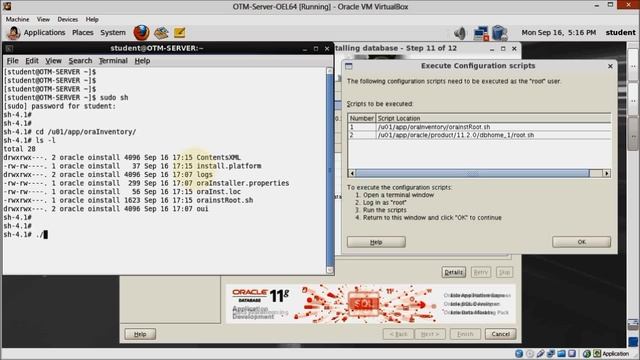
Task: Open the Places menu
Action: (x=82, y=32)
